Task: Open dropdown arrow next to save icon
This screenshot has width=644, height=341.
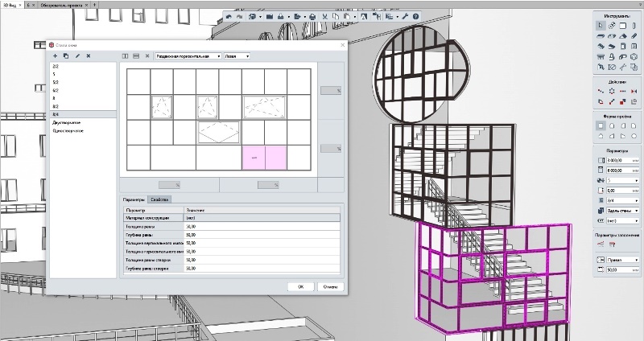Action: [x=289, y=17]
